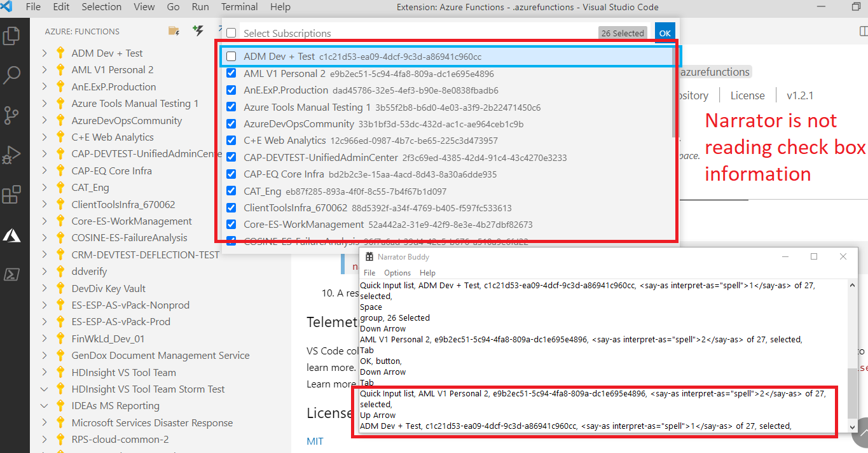Expand Microsoft Services Disaster Response node

point(45,423)
